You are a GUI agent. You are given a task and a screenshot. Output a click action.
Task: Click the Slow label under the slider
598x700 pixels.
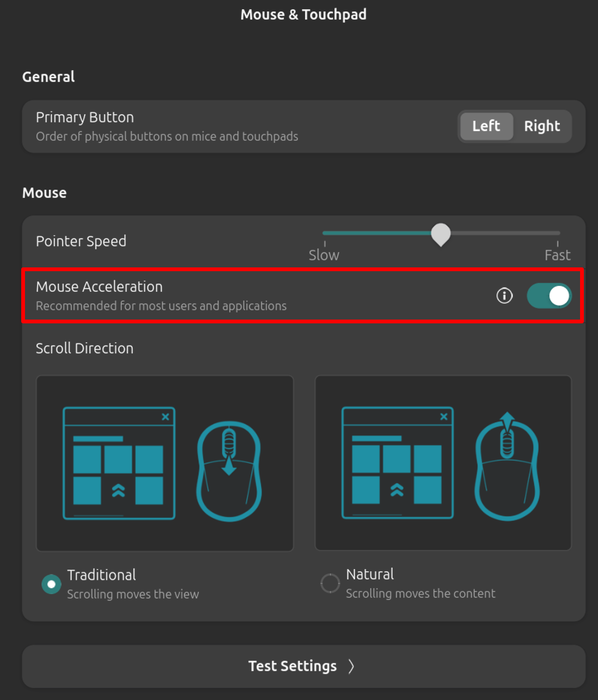point(324,255)
